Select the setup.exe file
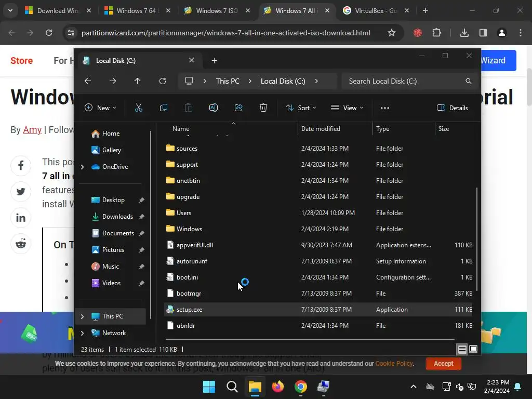Screen dimensions: 532x399 click(318, 310)
